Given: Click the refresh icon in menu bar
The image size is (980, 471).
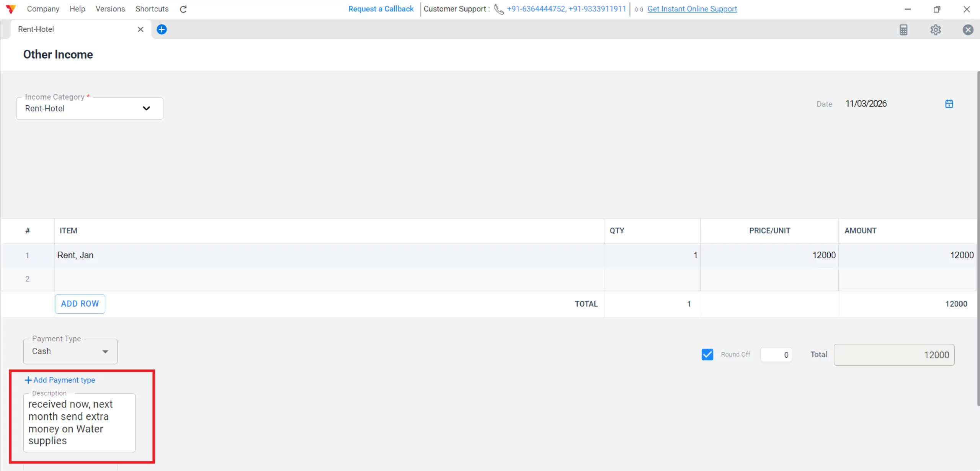Looking at the screenshot, I should (183, 9).
